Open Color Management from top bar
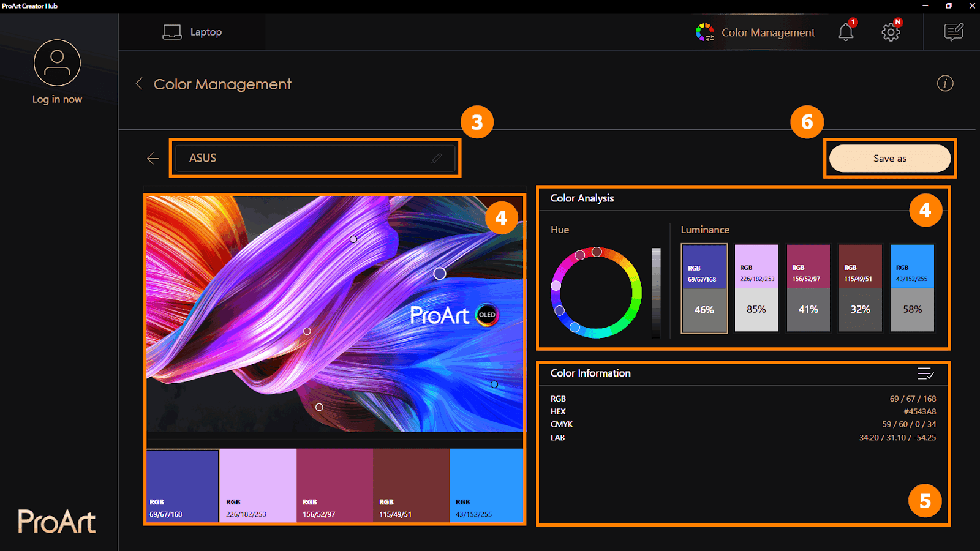The image size is (980, 551). click(755, 32)
